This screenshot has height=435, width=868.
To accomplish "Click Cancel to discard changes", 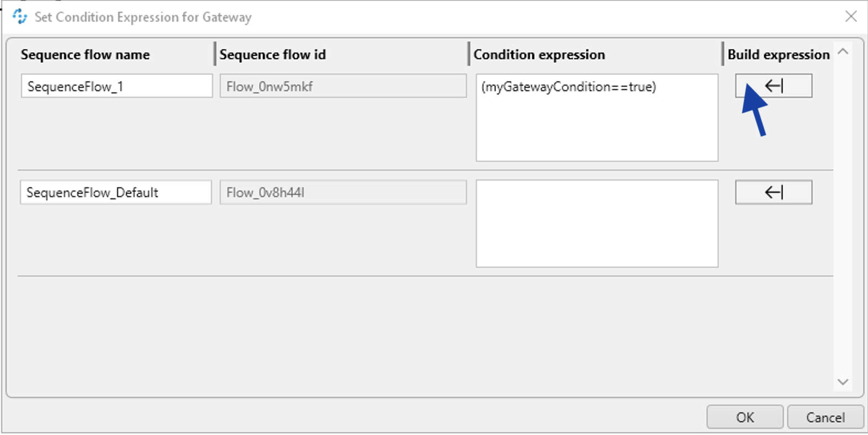I will pos(825,417).
